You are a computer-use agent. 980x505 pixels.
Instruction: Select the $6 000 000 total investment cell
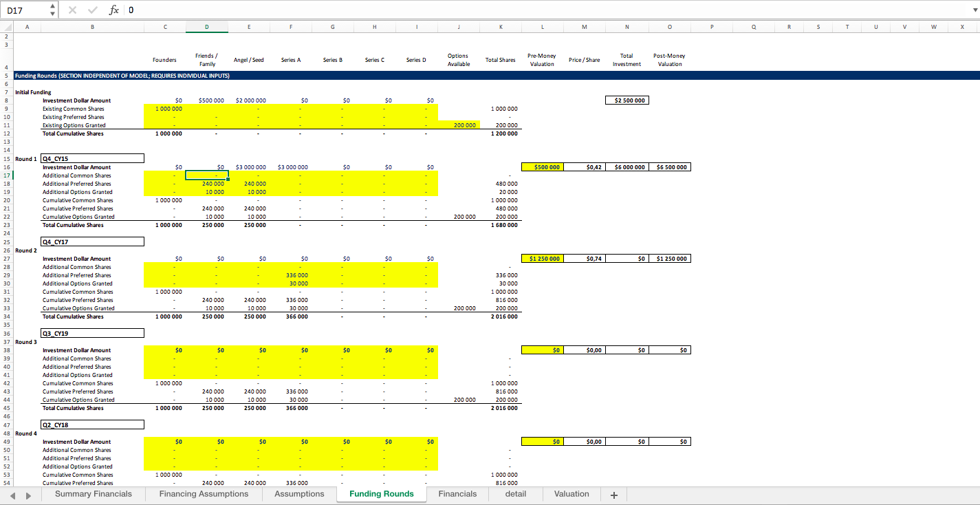627,167
